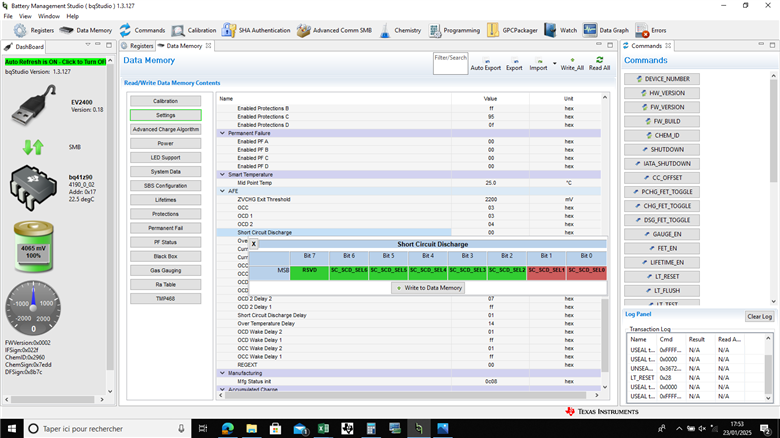Click the Read All refresh icon
This screenshot has height=438, width=780.
599,60
